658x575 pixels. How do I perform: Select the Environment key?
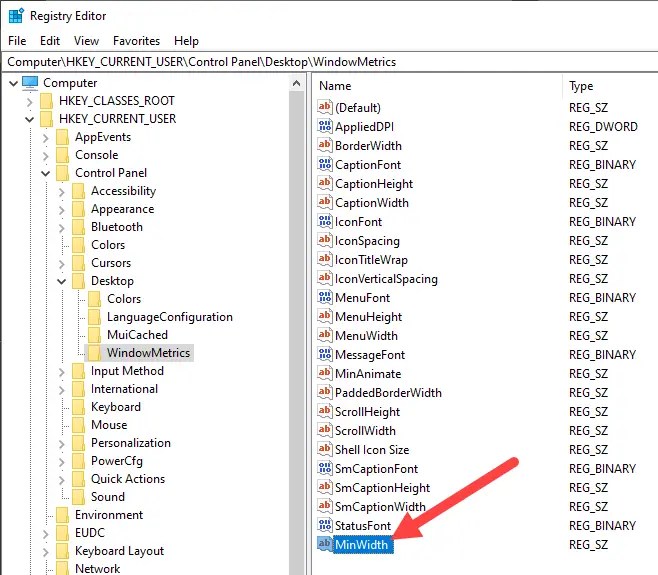(x=109, y=515)
